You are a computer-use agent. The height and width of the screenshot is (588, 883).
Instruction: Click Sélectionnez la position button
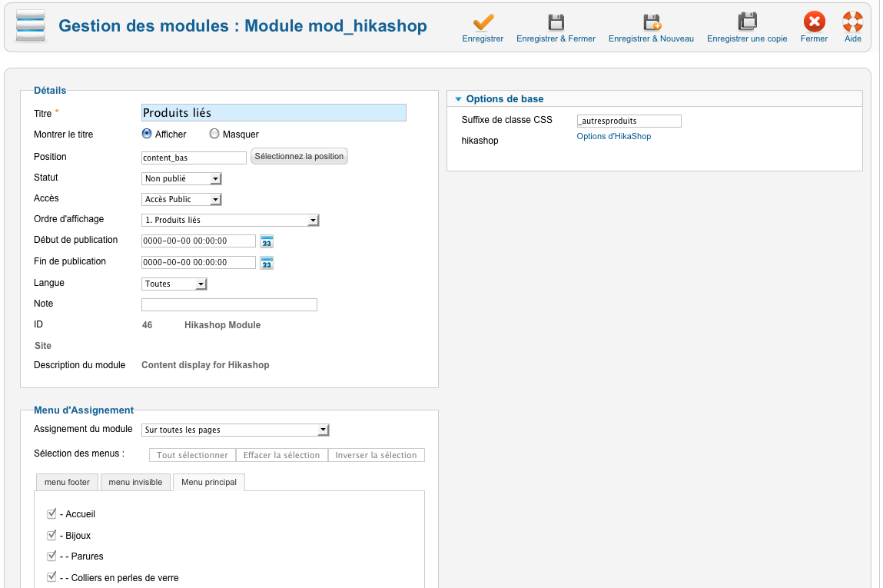(299, 156)
